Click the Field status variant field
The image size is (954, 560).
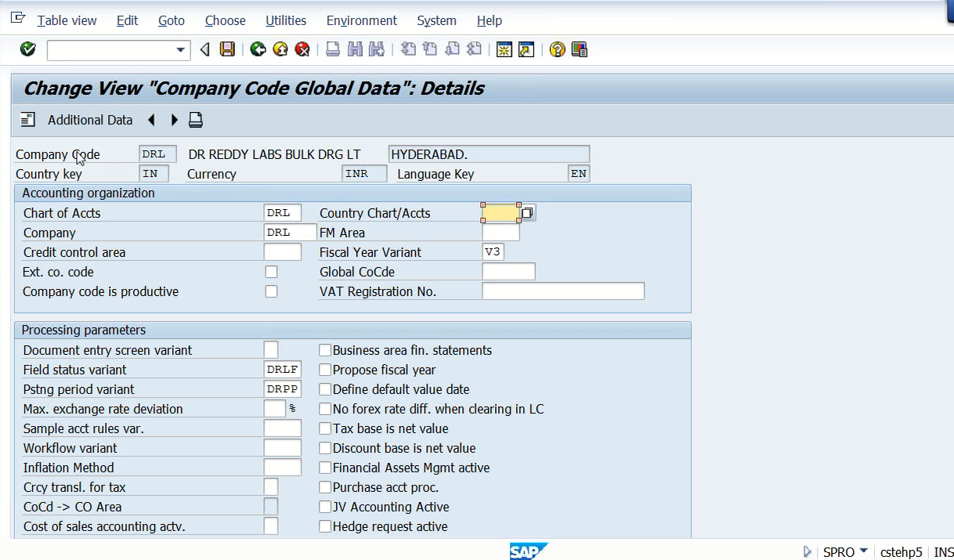click(x=283, y=370)
